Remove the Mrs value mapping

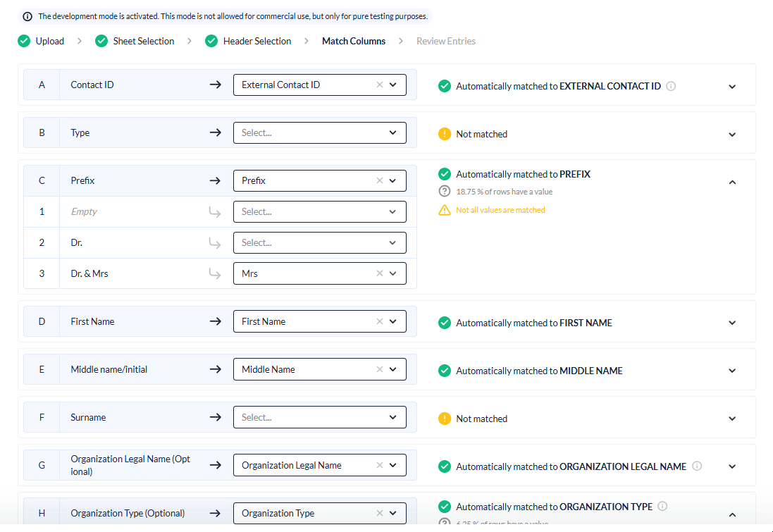380,273
